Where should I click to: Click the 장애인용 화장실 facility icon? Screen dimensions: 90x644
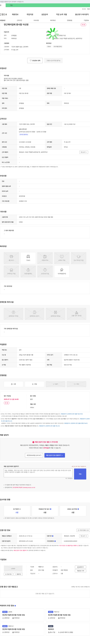(55, 314)
